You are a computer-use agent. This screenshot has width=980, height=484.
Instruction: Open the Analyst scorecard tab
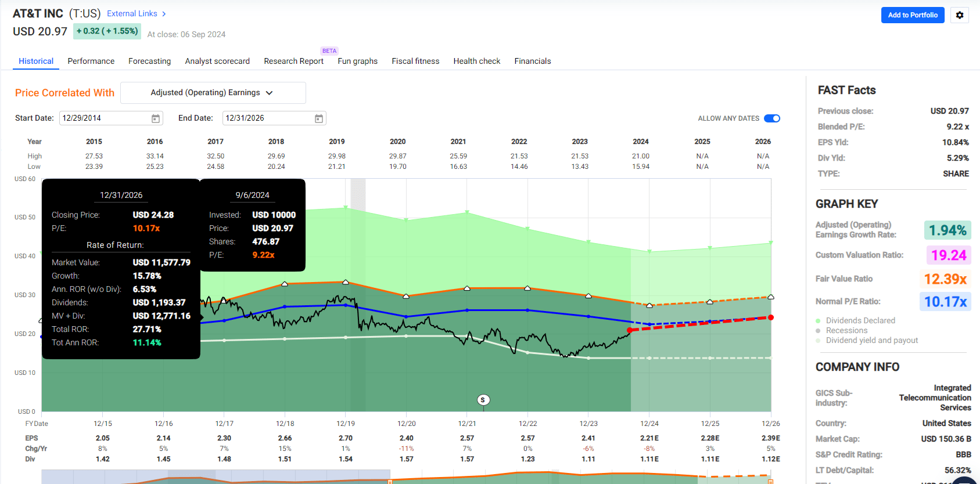coord(217,61)
